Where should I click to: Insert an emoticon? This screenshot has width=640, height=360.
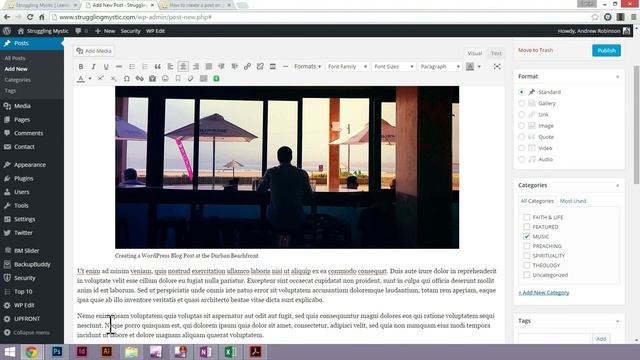165,78
